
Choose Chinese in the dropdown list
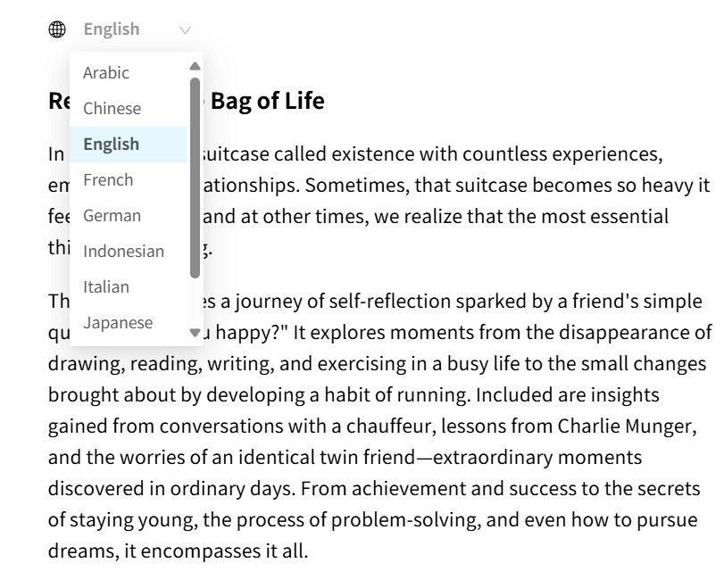129,109
